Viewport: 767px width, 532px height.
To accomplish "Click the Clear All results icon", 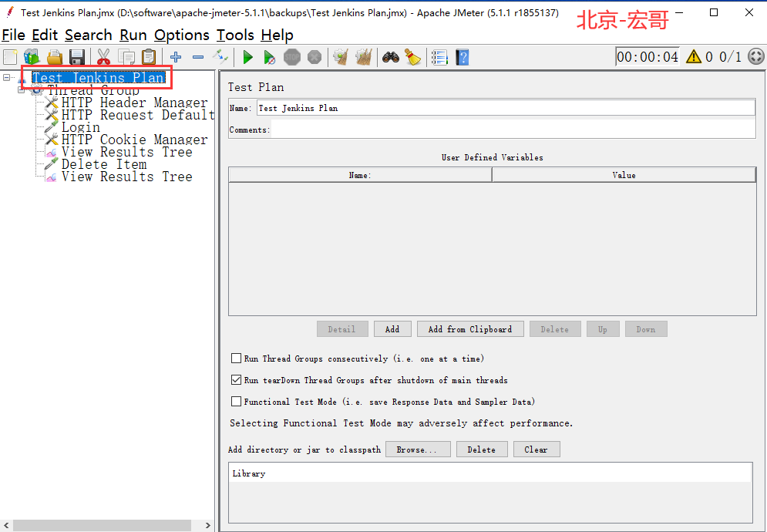I will pos(363,57).
